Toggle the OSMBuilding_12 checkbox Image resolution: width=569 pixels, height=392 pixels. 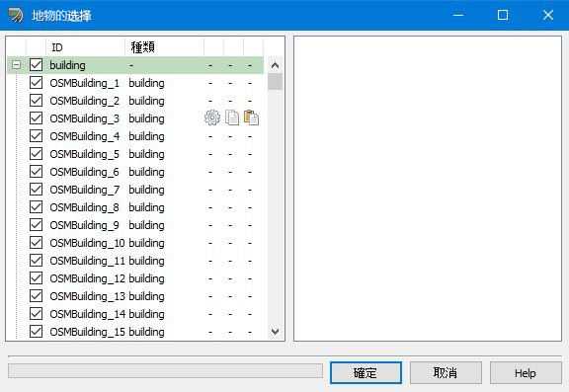(x=36, y=278)
